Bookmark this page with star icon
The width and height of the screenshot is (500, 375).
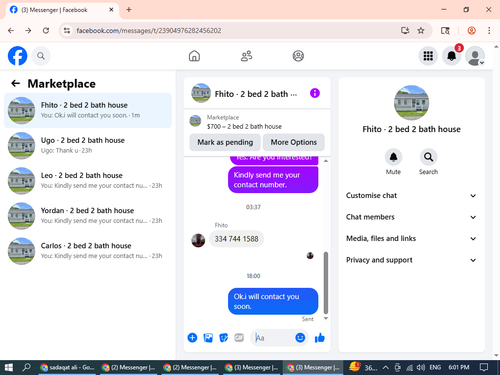click(x=421, y=31)
